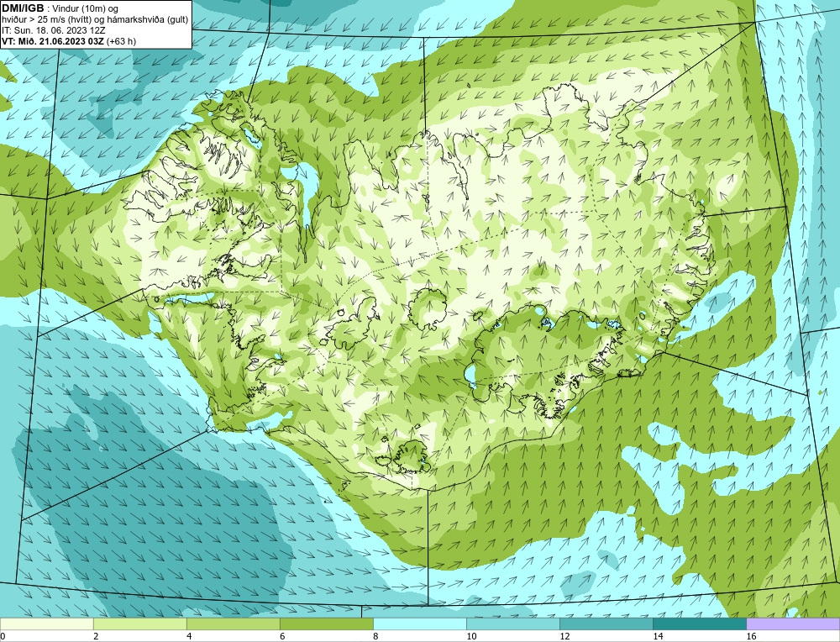Click the legend label "16"
840x642 pixels.
click(x=751, y=636)
